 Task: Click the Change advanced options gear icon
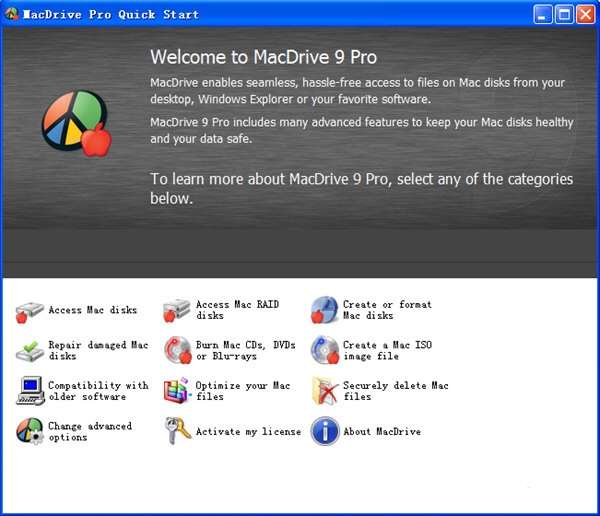coord(30,431)
